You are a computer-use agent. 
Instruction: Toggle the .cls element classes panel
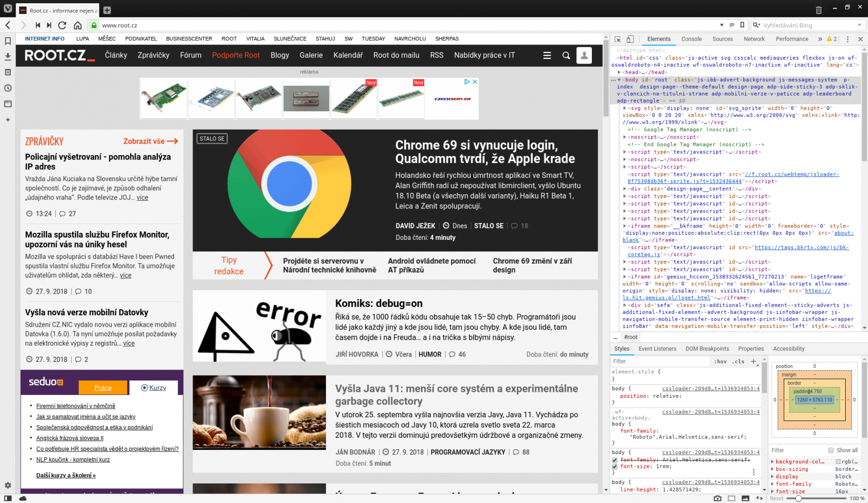738,361
